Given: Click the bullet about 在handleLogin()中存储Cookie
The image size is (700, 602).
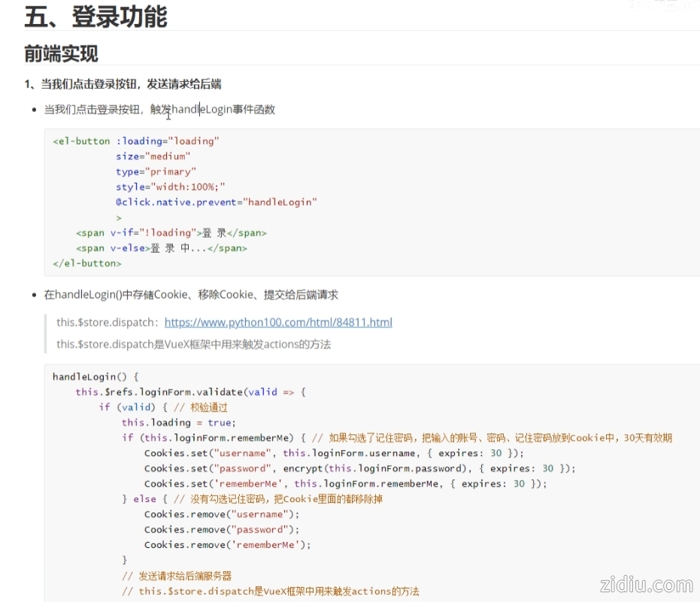Looking at the screenshot, I should coord(191,295).
